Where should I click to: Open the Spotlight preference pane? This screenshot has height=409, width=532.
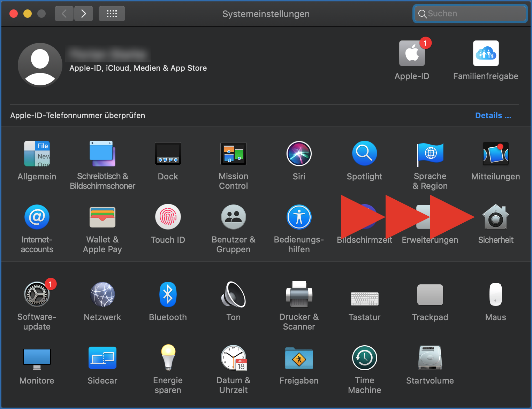[x=364, y=154]
